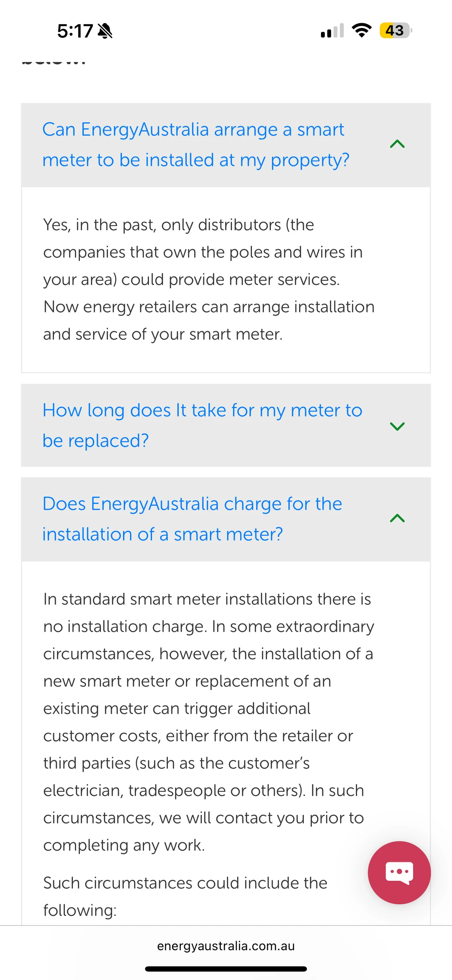Tap the cellular signal bars icon

pyautogui.click(x=332, y=31)
